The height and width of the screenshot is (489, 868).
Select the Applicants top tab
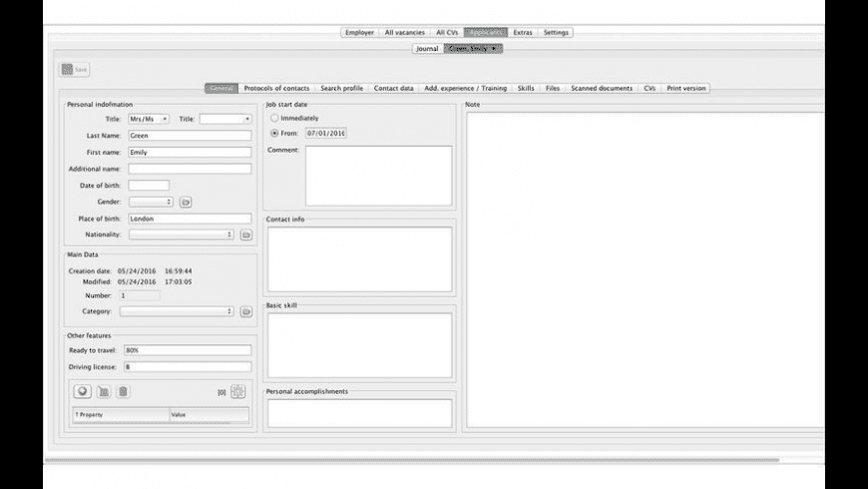click(486, 33)
